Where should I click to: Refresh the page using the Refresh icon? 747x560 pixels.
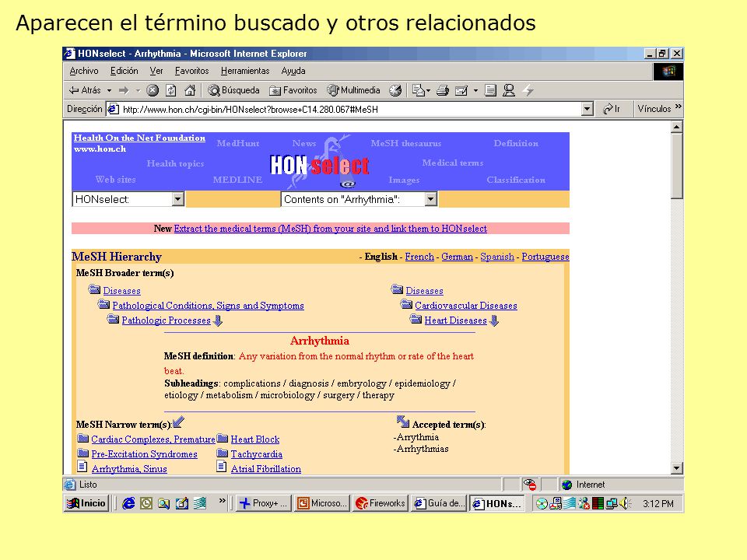point(171,90)
